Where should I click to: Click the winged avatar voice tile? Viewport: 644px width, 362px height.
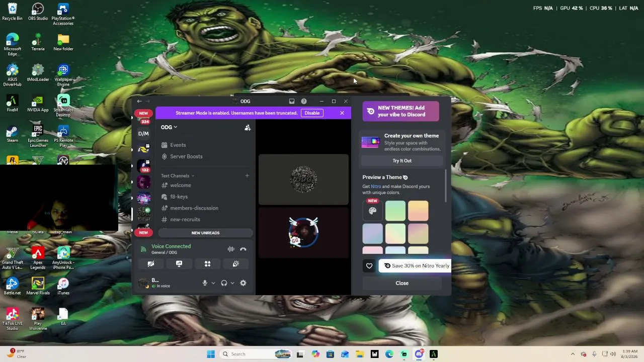[303, 233]
